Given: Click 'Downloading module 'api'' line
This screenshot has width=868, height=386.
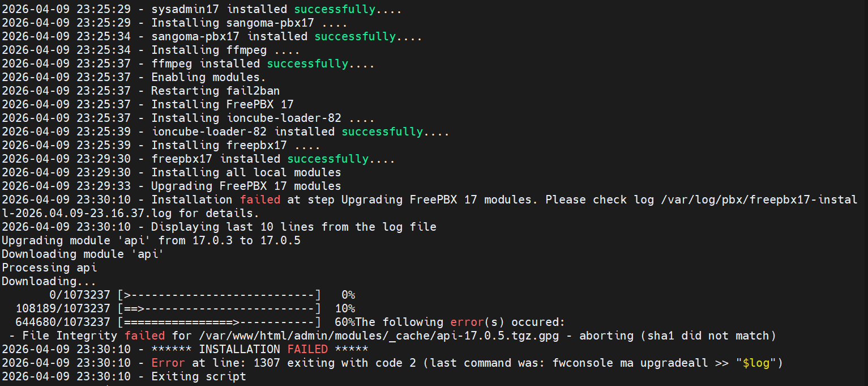Looking at the screenshot, I should coord(83,254).
